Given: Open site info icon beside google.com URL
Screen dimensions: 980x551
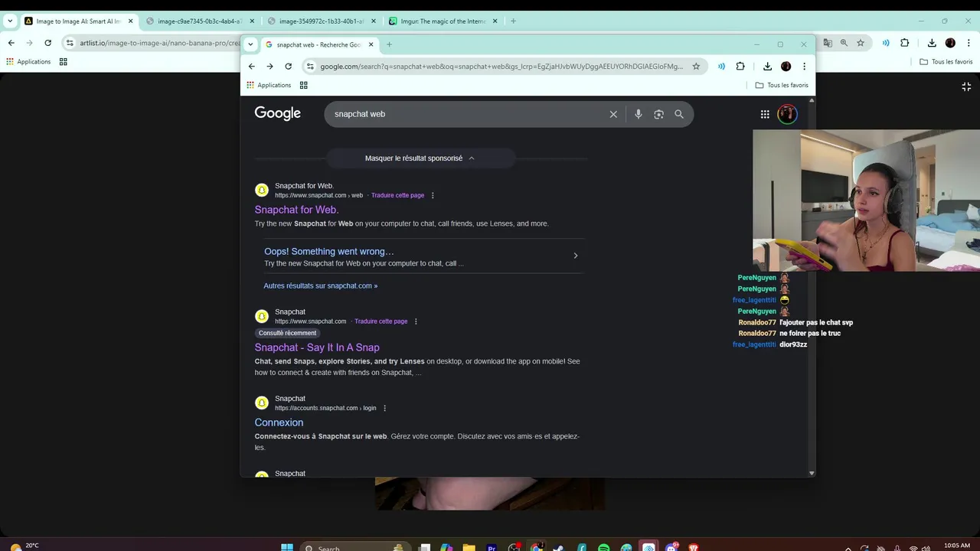Looking at the screenshot, I should tap(310, 67).
